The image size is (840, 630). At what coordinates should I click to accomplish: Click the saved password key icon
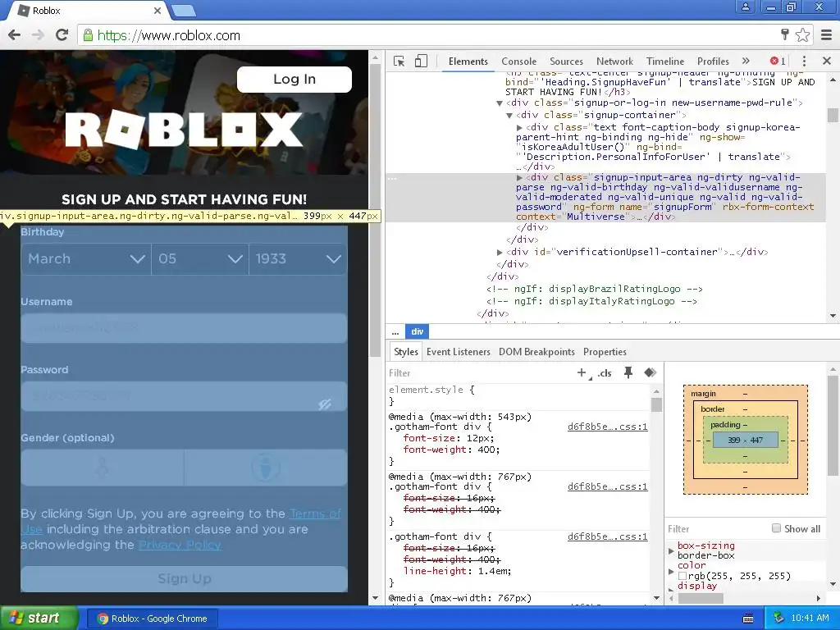(785, 34)
